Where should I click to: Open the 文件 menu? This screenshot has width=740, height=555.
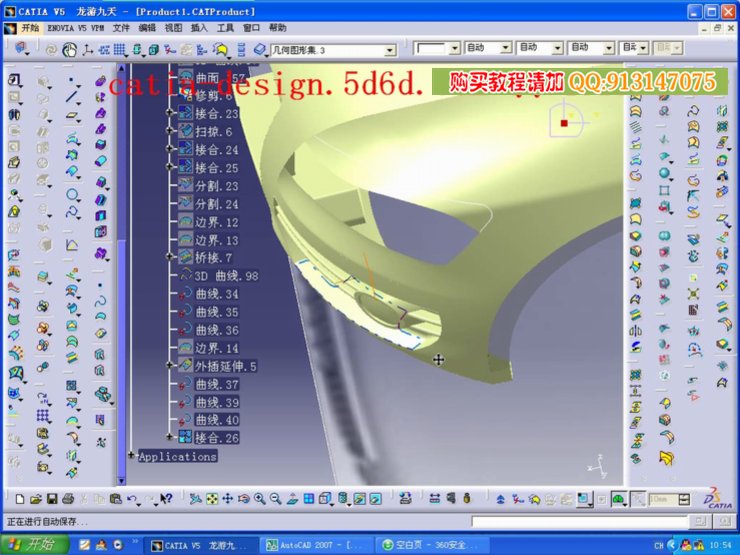tap(121, 28)
